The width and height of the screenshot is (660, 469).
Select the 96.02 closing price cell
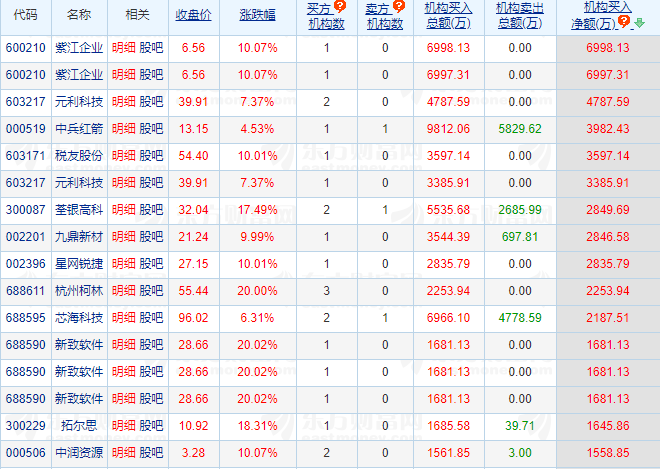[x=193, y=318]
